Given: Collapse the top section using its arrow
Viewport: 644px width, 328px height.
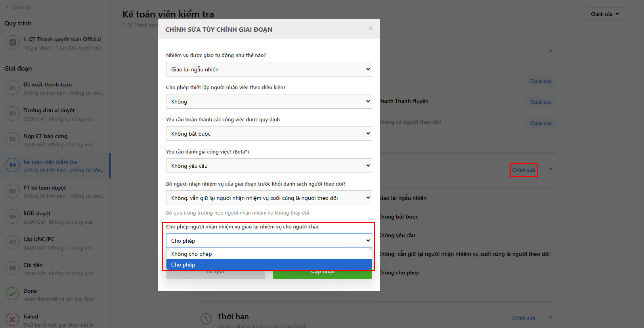Looking at the screenshot, I should click(551, 51).
